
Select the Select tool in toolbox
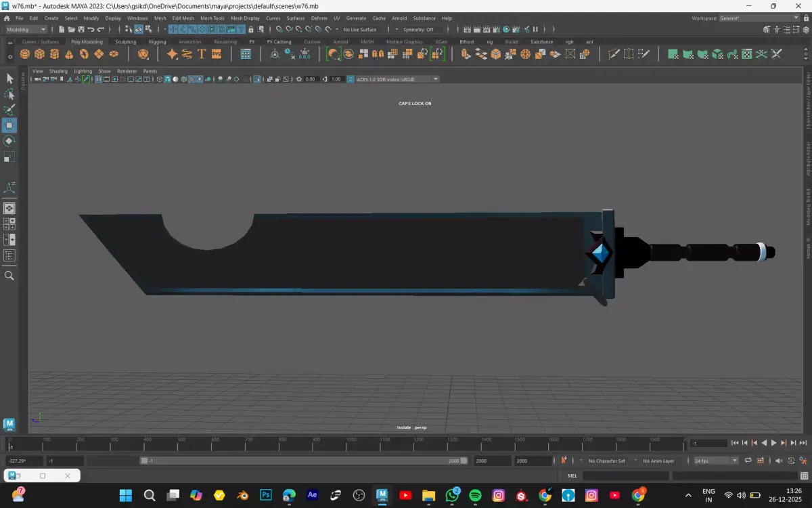[x=9, y=79]
